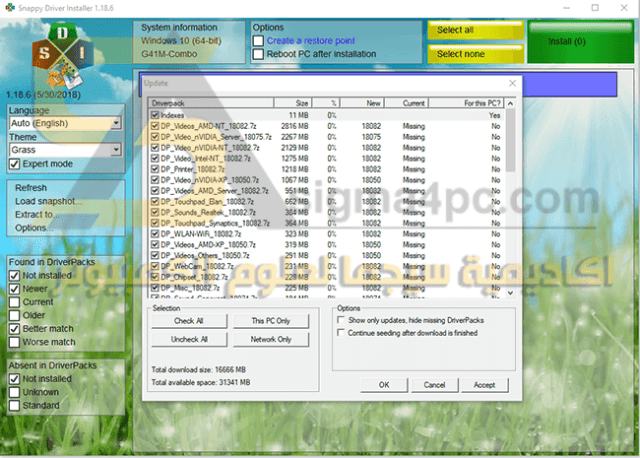
Task: Click the Total download size: 16666 MB text
Action: tap(199, 370)
